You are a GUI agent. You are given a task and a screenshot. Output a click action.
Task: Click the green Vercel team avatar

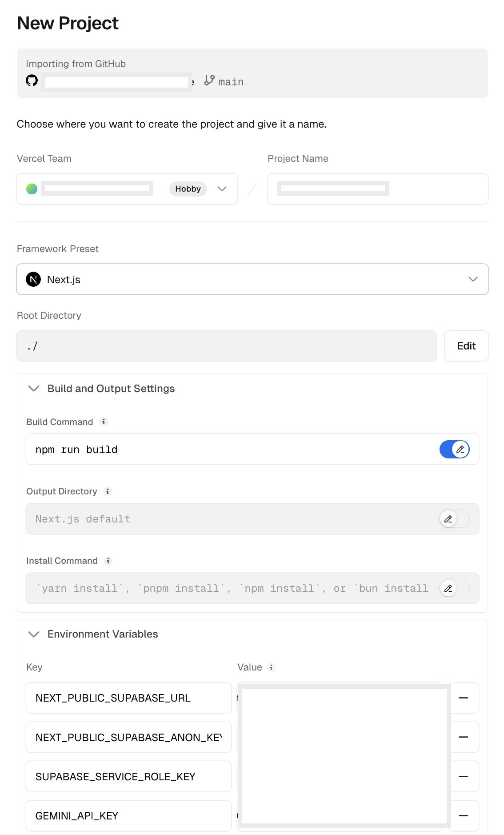pyautogui.click(x=32, y=189)
